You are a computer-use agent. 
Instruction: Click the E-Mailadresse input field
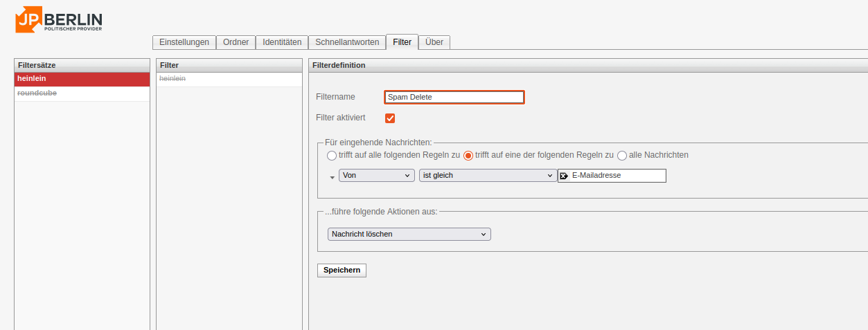pos(617,176)
